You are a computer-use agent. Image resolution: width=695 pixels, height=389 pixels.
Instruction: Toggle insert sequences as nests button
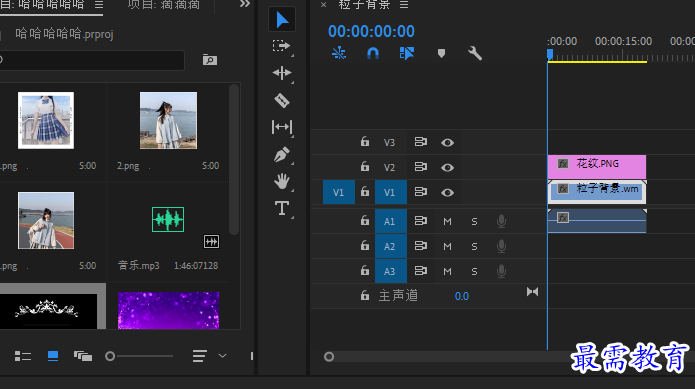click(339, 53)
